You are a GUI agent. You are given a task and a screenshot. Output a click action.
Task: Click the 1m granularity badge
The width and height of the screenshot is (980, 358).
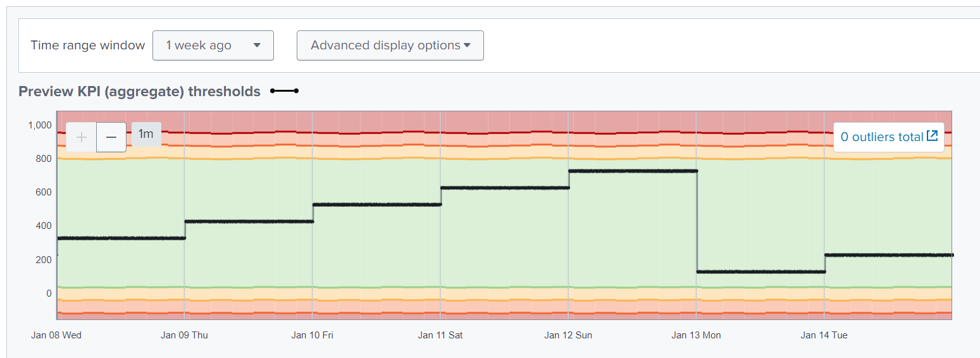pyautogui.click(x=146, y=134)
